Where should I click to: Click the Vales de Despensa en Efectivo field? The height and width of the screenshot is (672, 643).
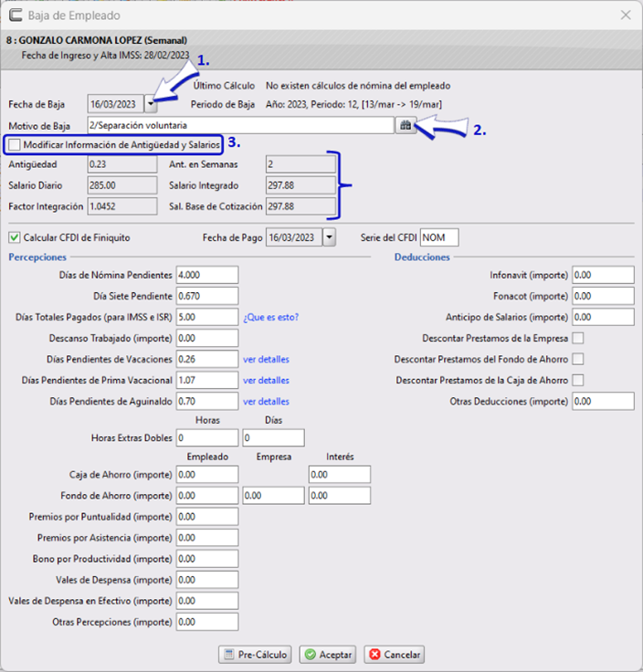click(x=207, y=601)
